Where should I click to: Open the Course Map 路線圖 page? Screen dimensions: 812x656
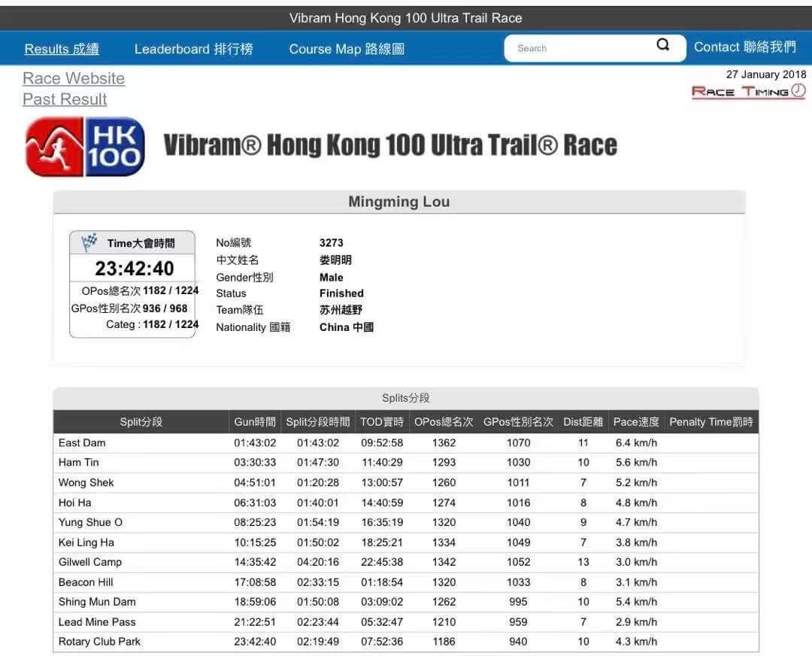pos(347,49)
